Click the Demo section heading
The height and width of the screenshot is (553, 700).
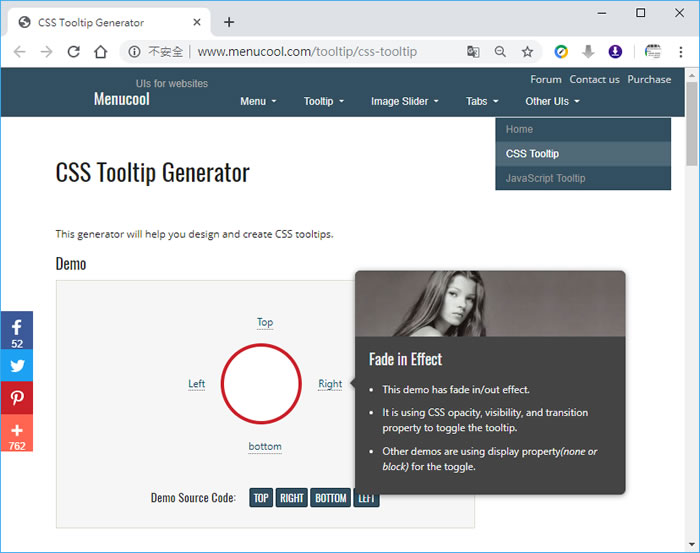(x=71, y=264)
